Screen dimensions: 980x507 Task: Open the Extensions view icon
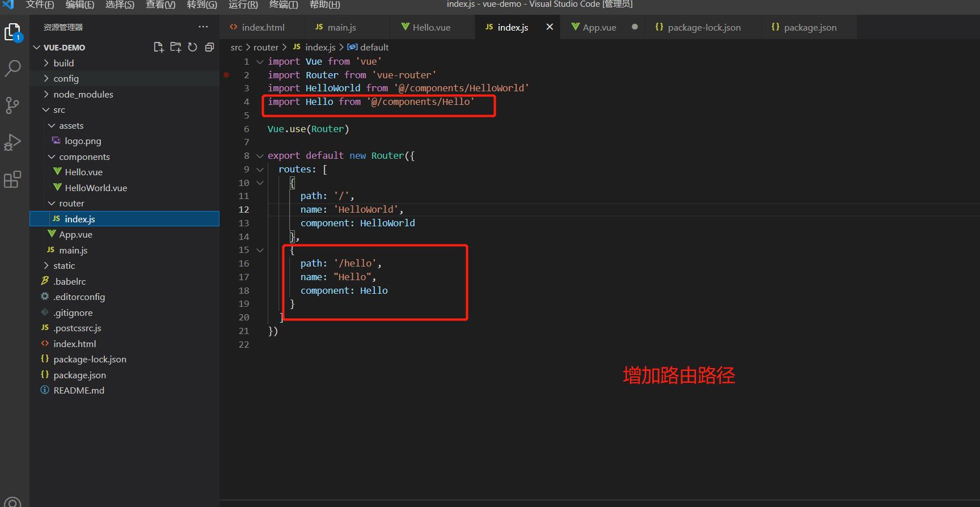(12, 180)
